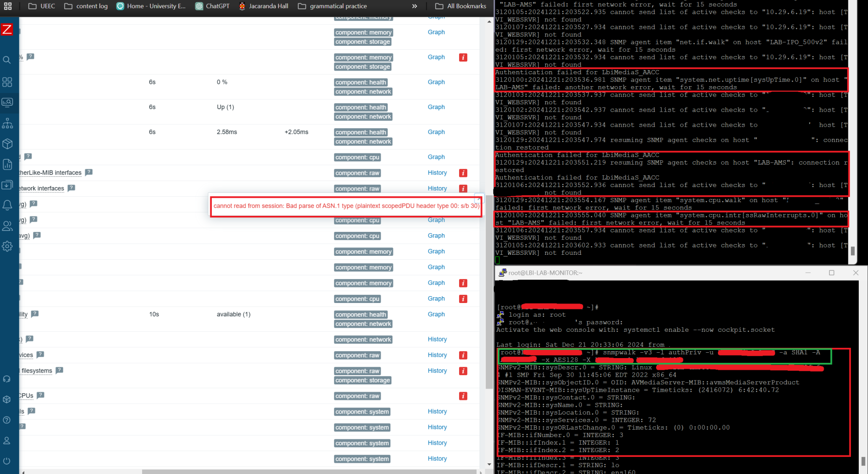Image resolution: width=868 pixels, height=474 pixels.
Task: Open the Dashboards icon in Zabbix sidebar
Action: (x=7, y=82)
